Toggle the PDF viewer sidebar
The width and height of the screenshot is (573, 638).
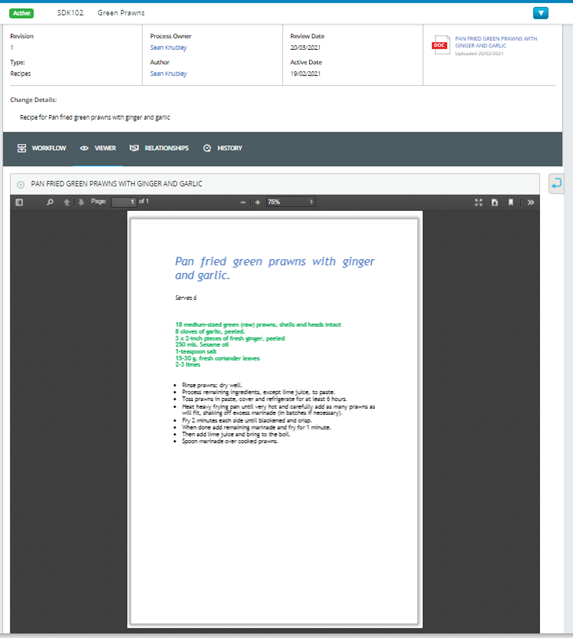click(19, 202)
